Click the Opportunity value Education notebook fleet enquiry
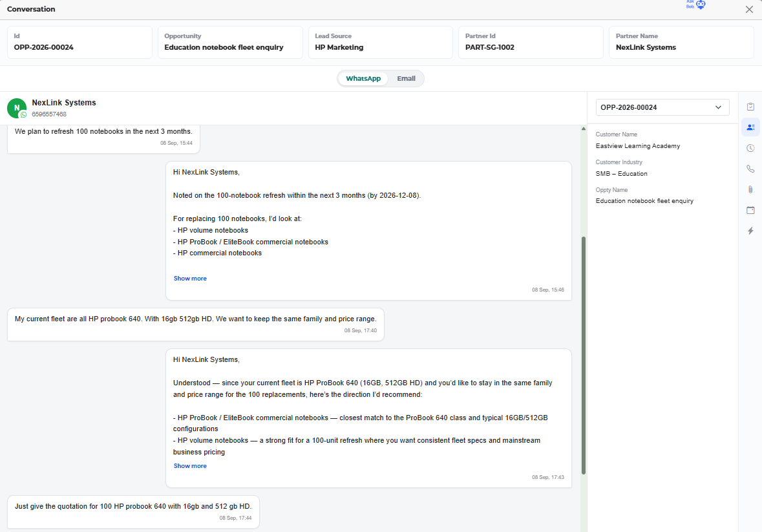The height and width of the screenshot is (532, 762). tap(224, 47)
